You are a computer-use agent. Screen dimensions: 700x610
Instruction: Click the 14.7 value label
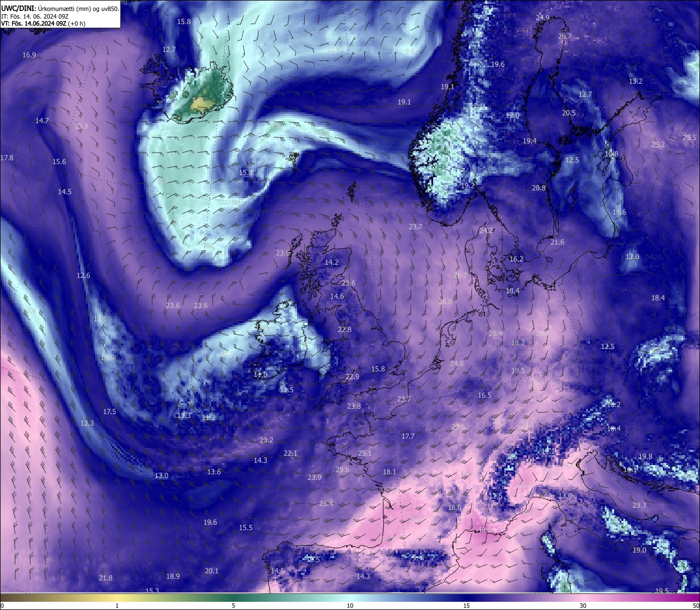click(42, 120)
